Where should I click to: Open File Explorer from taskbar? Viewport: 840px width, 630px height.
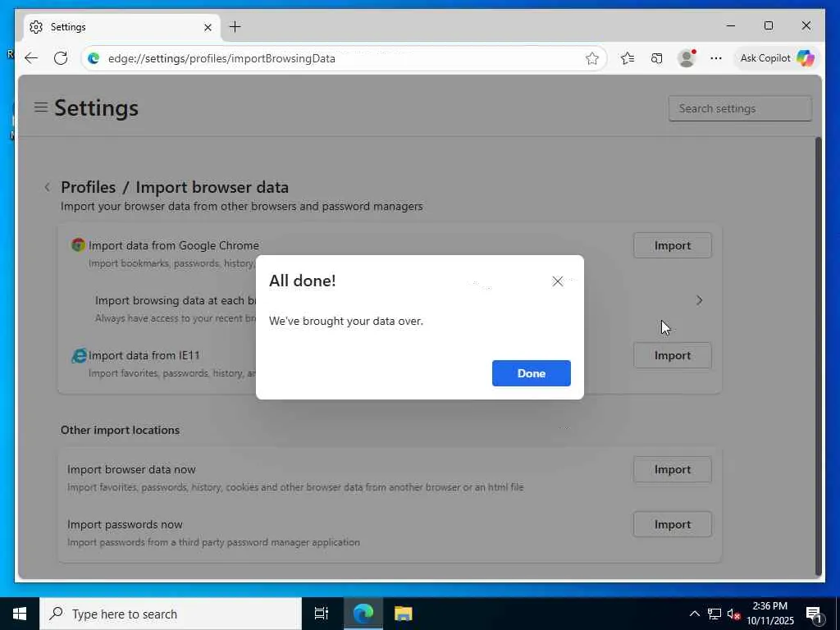[403, 614]
